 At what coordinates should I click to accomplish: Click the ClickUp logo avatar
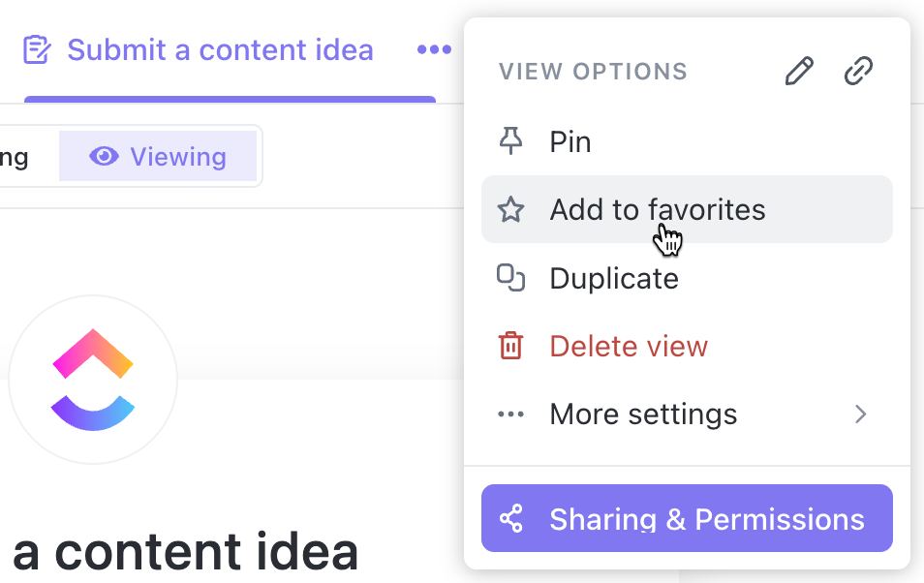93,380
